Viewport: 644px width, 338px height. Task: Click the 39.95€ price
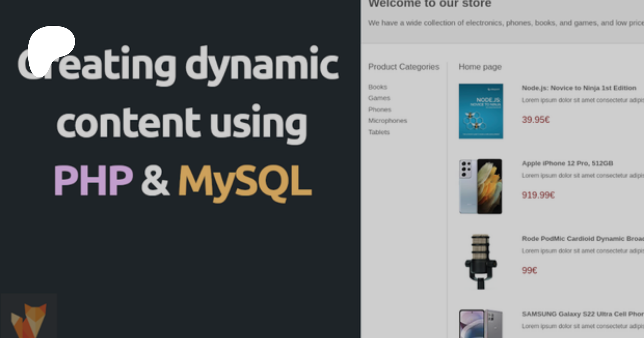click(x=536, y=120)
